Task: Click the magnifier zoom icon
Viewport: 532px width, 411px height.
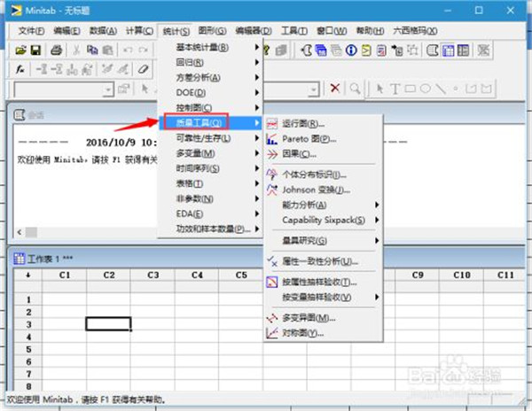Action: click(355, 89)
